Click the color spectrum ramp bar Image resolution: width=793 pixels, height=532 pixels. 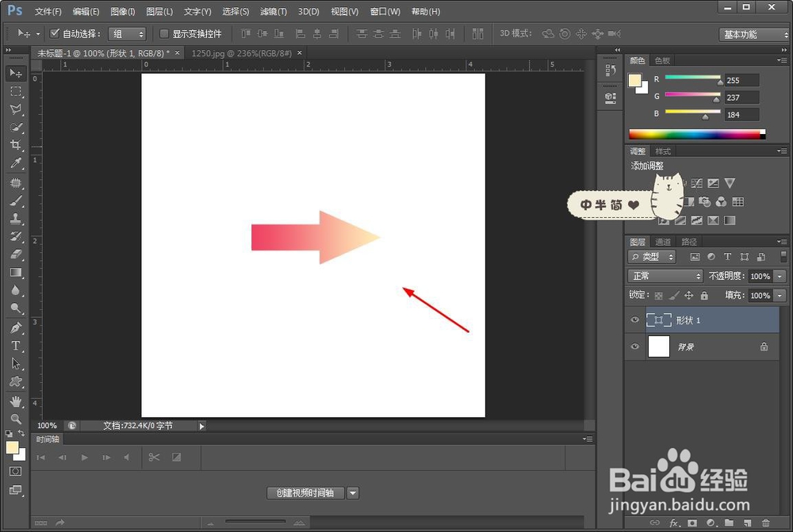697,134
